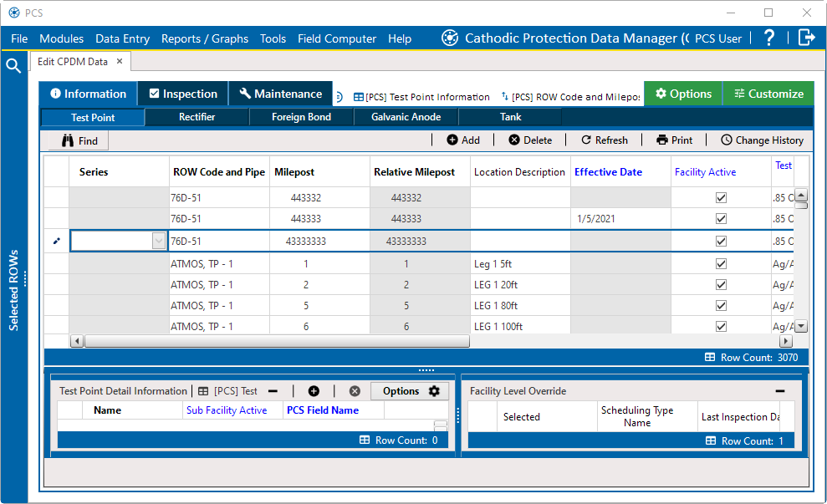Collapse the Facility Level Override panel via the minus icon
827x504 pixels.
click(780, 390)
